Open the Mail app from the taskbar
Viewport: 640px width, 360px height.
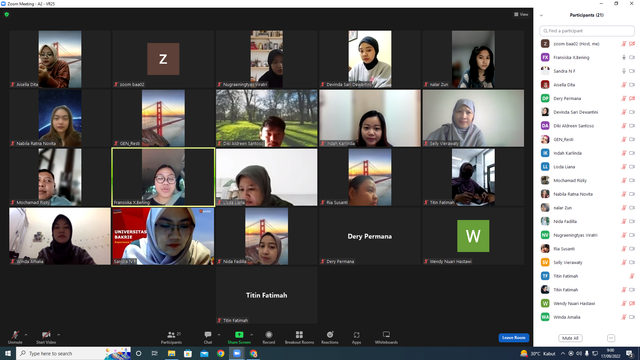(x=204, y=353)
